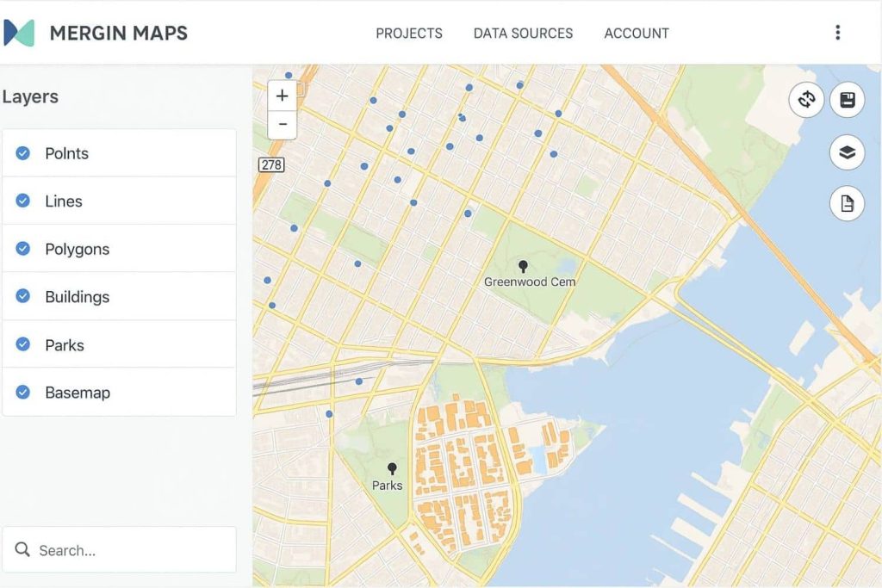
Task: Click the Parks map pin marker
Action: click(392, 468)
